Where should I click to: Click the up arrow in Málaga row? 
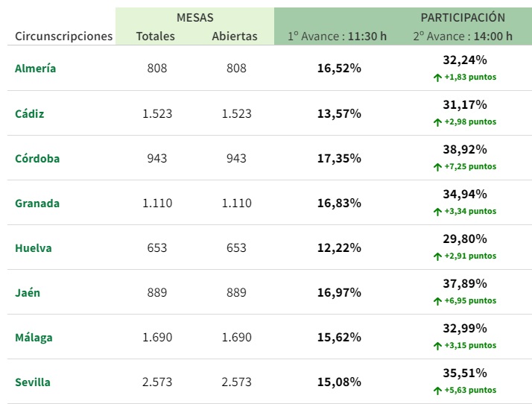[x=437, y=346]
